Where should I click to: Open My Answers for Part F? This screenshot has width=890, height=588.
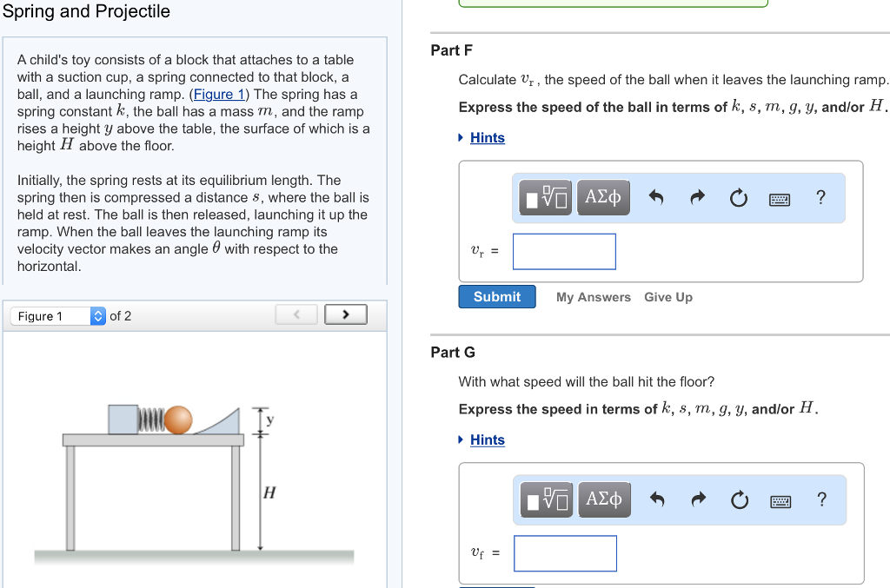click(594, 297)
